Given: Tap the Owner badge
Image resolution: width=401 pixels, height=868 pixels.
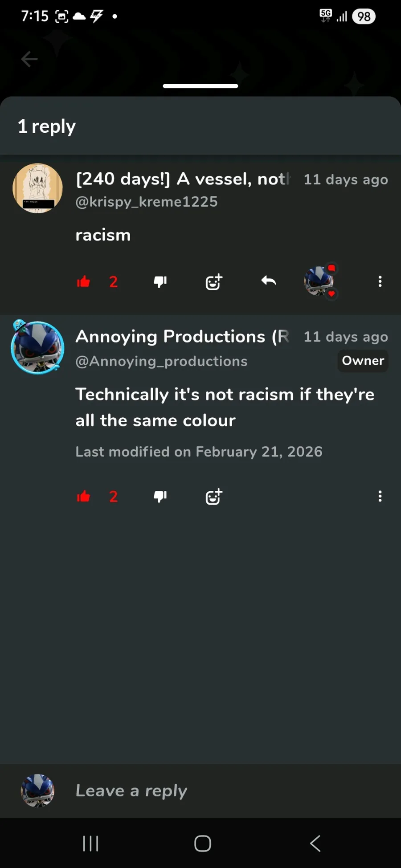Looking at the screenshot, I should [363, 361].
